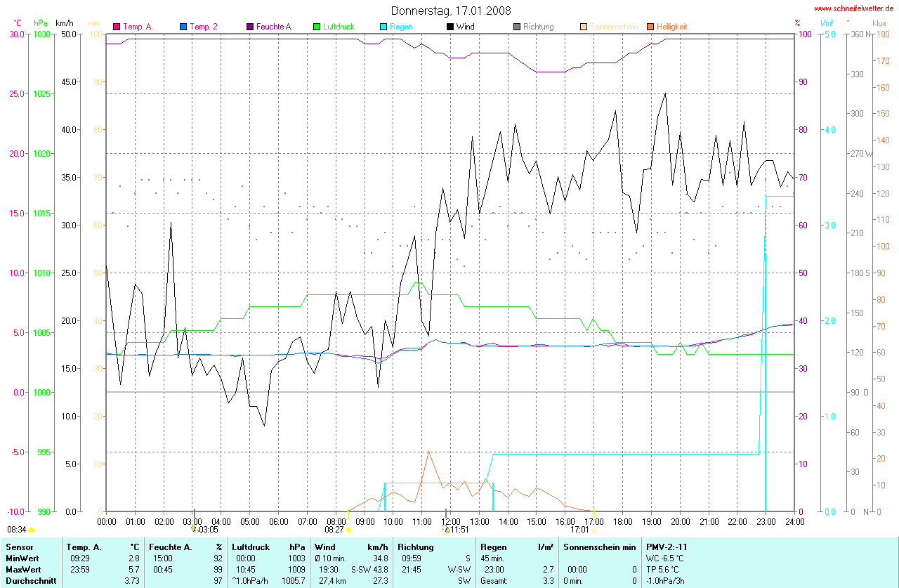
Task: Click the green Luftdruck legend swatch
Action: [317, 27]
